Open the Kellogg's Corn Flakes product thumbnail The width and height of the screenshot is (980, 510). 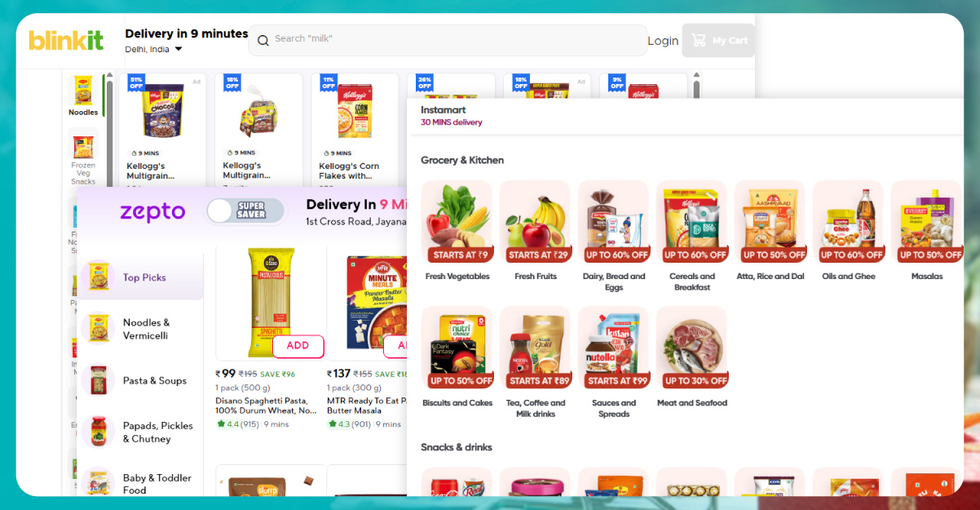[355, 113]
